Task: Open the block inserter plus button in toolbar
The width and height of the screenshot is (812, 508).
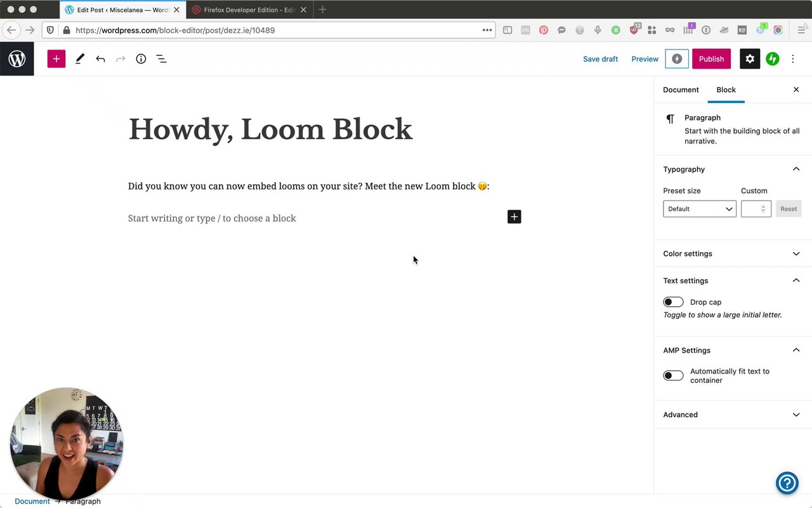Action: [x=56, y=59]
